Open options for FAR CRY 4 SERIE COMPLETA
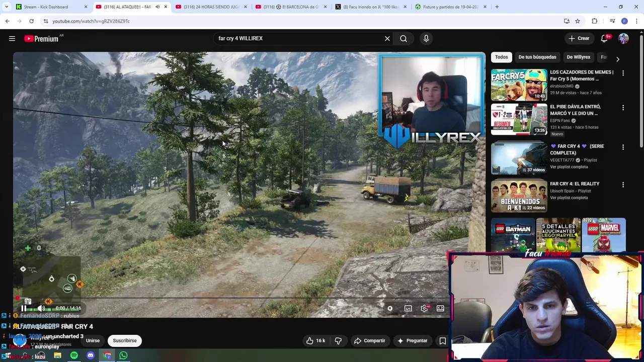 pos(623,147)
